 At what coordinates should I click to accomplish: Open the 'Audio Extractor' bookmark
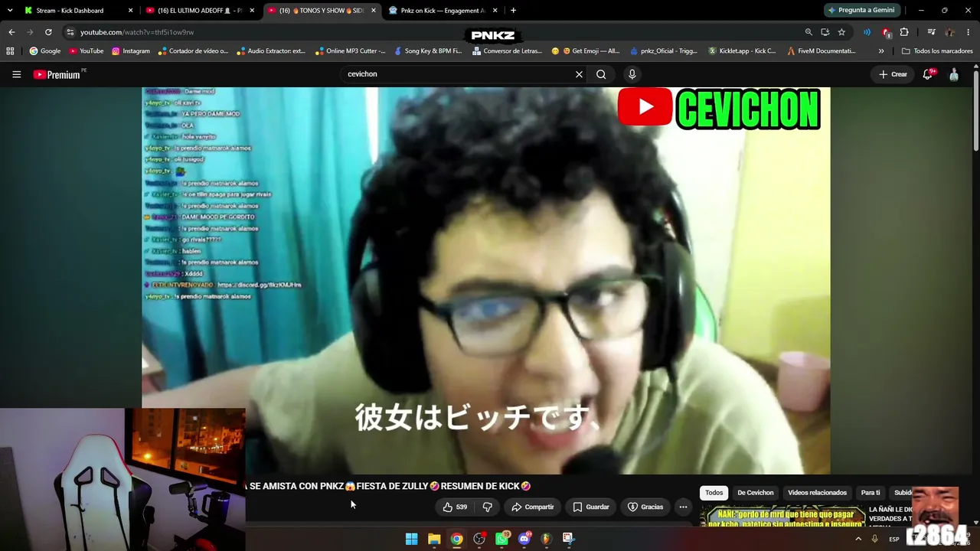(272, 51)
